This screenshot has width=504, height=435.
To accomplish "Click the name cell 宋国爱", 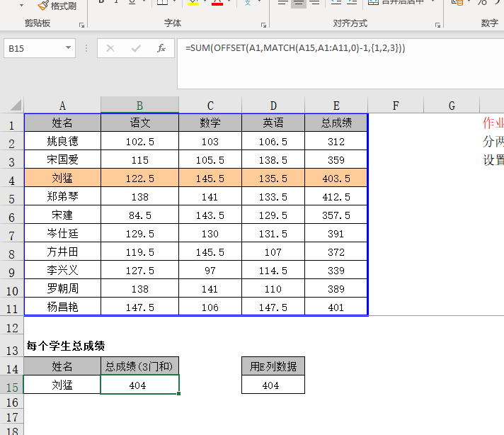I will 62,159.
